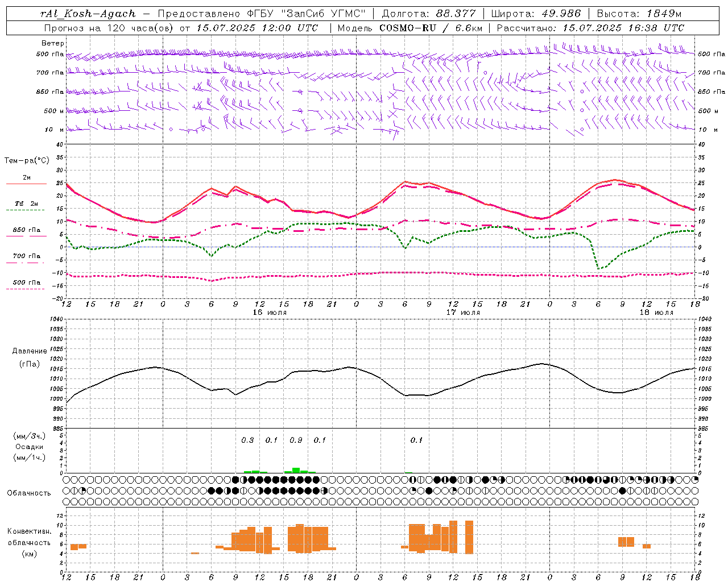The height and width of the screenshot is (582, 728).
Task: Select the forecast start 15.07.2025 12:00 UTC
Action: coord(257,27)
